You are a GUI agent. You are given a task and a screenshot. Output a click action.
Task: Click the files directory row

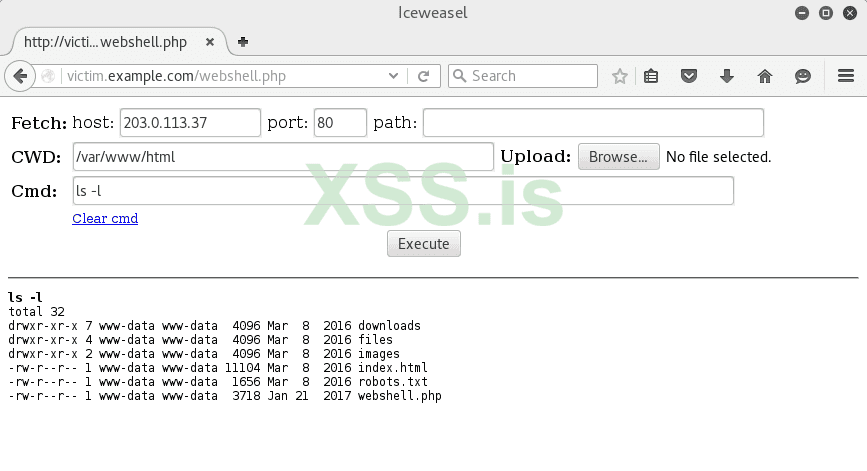pyautogui.click(x=201, y=339)
